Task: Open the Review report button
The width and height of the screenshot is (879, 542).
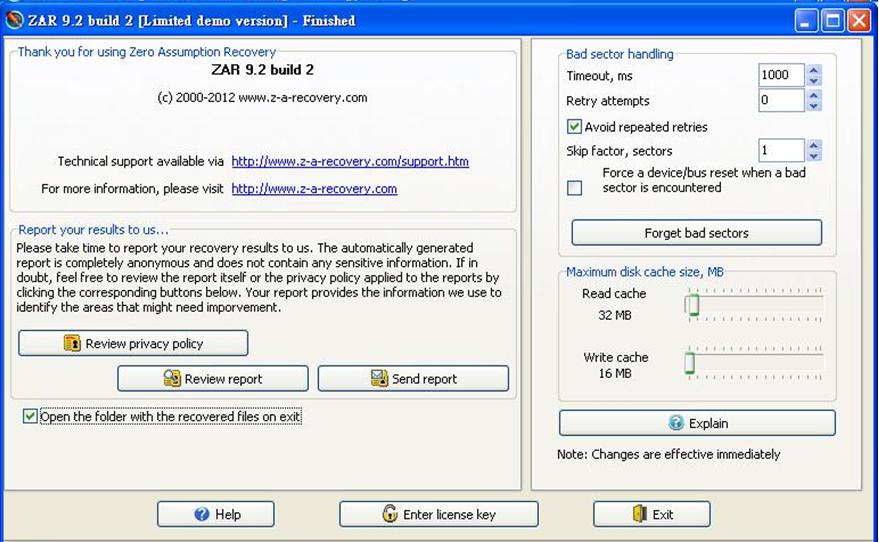Action: coord(212,378)
